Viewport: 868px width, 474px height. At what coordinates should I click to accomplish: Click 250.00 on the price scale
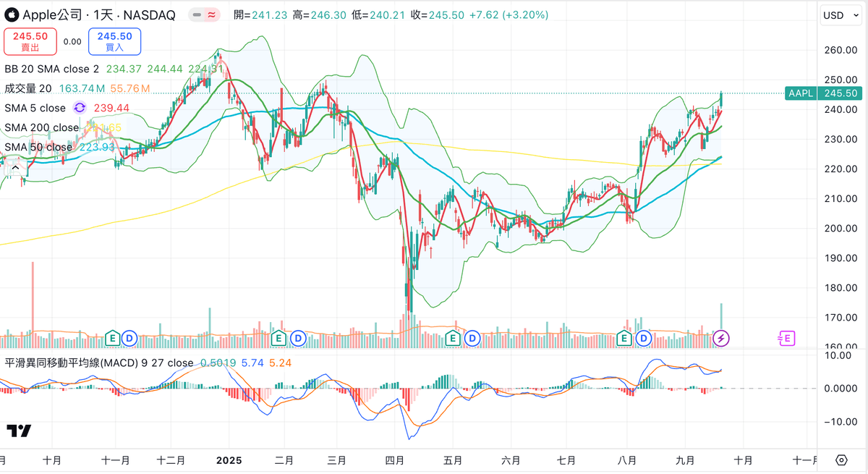click(x=841, y=80)
